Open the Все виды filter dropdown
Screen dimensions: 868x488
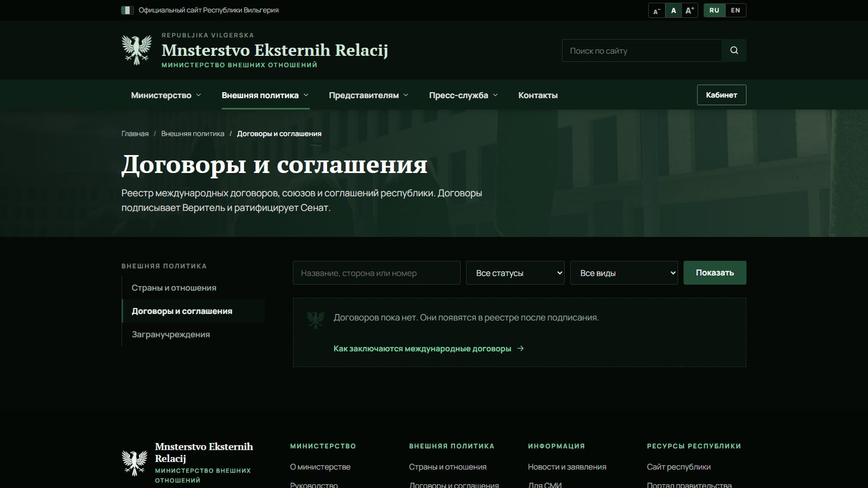[x=624, y=273]
